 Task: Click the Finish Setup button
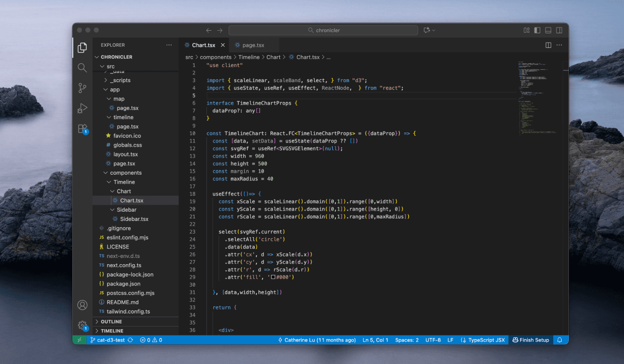530,340
